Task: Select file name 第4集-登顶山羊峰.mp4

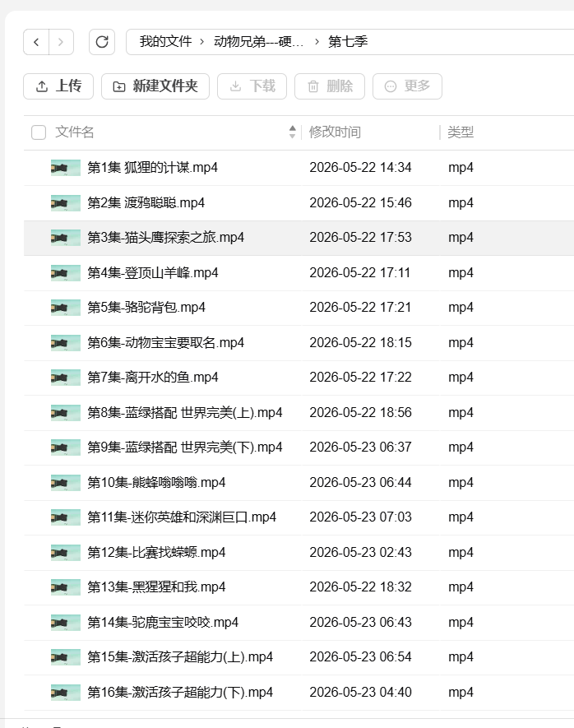Action: 153,272
